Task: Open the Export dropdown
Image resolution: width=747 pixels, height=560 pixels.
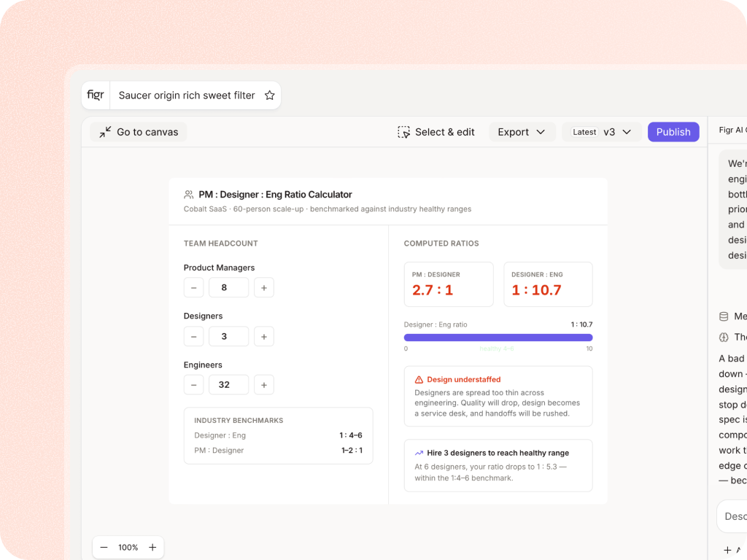Action: pyautogui.click(x=522, y=132)
